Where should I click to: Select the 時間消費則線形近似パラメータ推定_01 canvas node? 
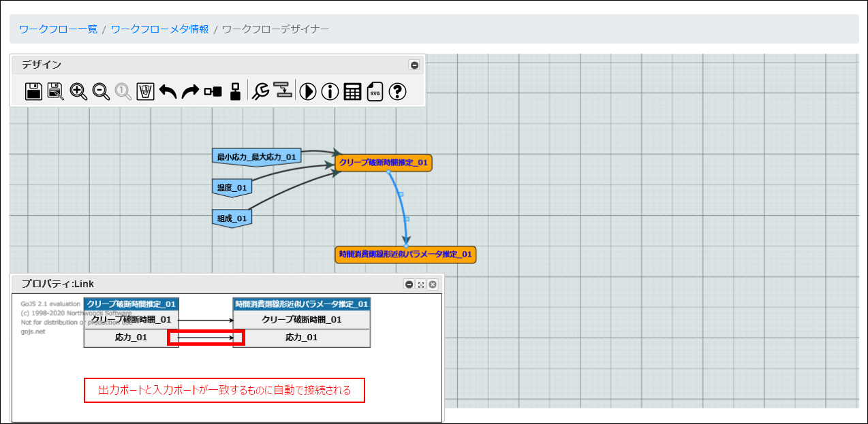405,255
